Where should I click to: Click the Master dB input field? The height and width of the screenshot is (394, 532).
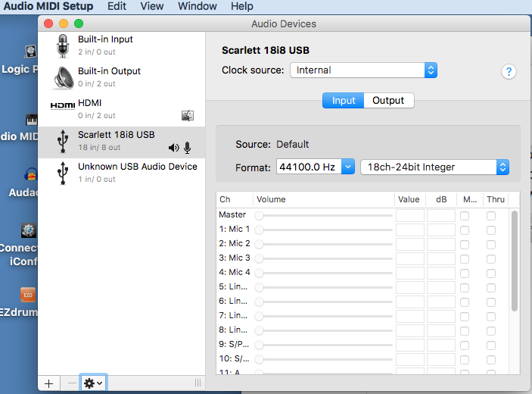pos(441,216)
